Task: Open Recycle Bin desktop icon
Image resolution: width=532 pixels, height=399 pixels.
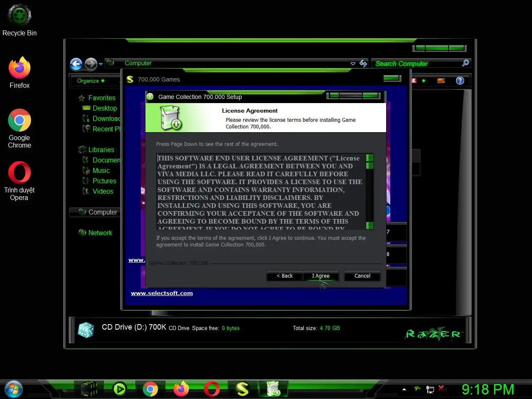Action: click(20, 20)
